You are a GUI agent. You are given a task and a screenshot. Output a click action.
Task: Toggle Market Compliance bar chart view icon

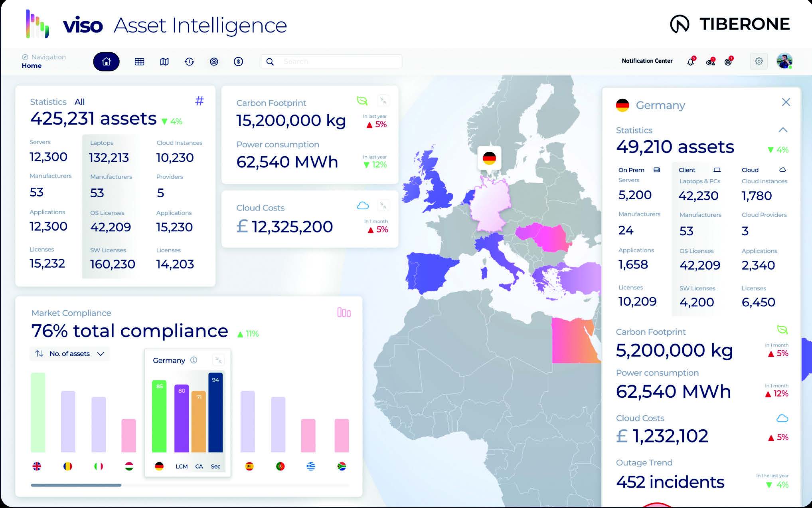[344, 312]
